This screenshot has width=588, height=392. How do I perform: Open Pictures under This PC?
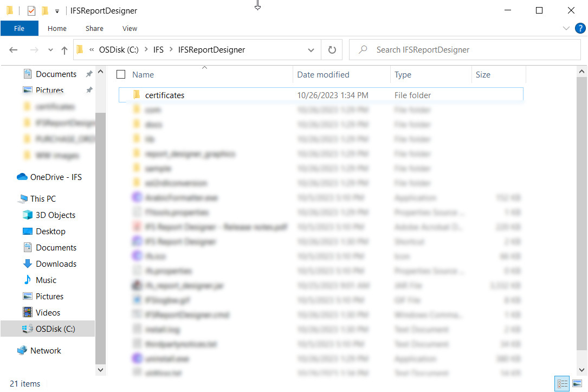[x=49, y=297]
